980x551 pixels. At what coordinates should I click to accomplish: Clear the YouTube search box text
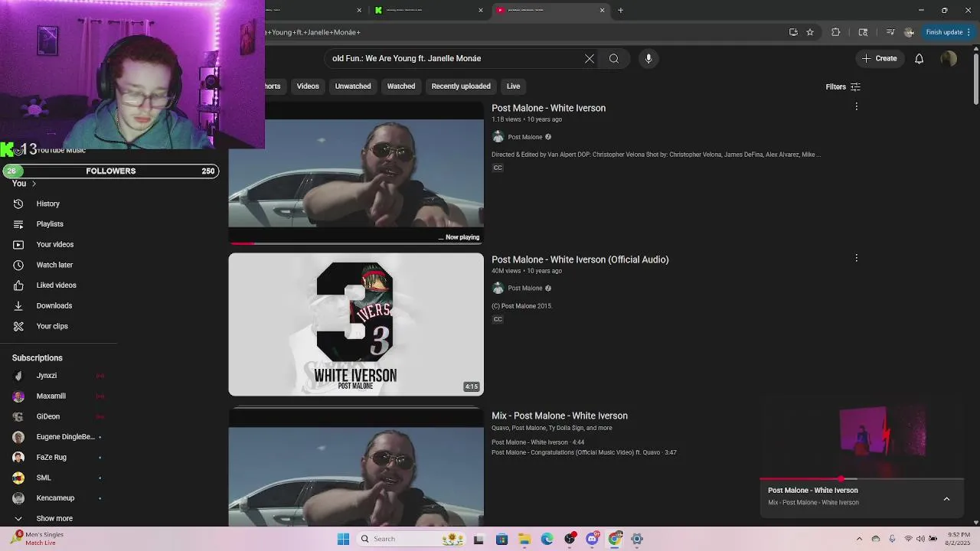coord(590,58)
